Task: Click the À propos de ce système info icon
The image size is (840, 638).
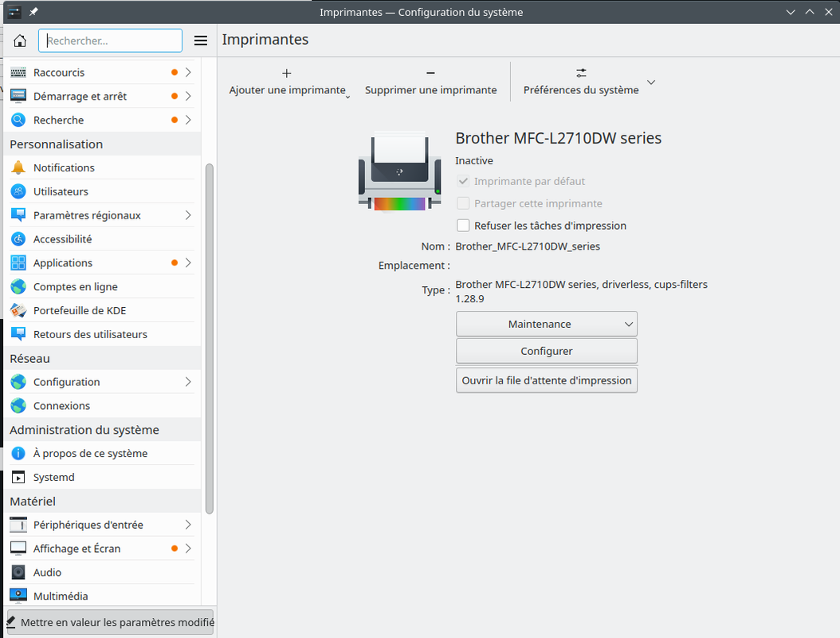Action: tap(18, 453)
